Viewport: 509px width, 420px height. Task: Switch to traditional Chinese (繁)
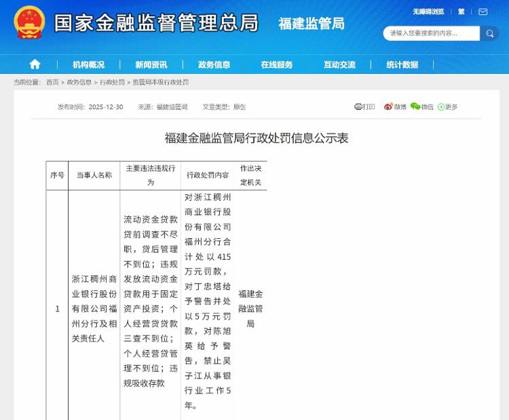pos(461,12)
